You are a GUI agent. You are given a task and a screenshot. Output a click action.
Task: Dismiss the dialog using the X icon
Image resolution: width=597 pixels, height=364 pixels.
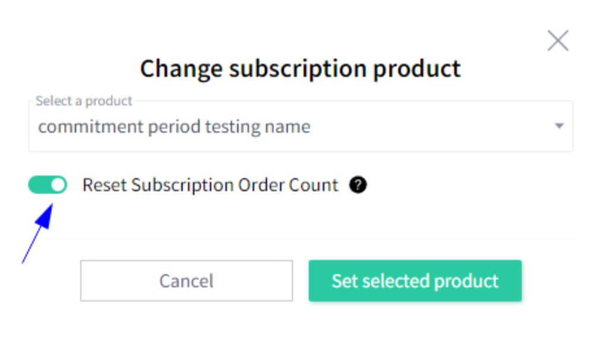point(558,40)
